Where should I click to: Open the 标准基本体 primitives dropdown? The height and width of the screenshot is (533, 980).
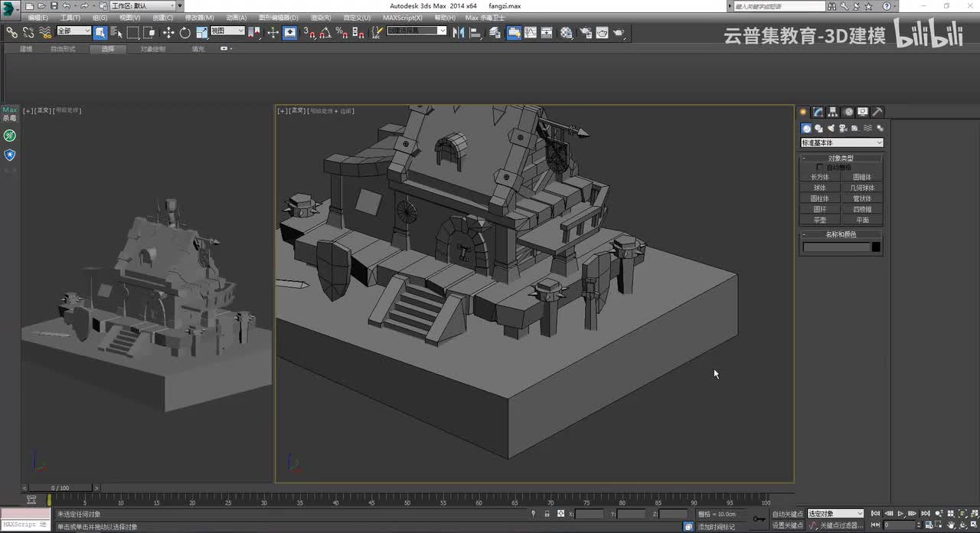tap(842, 142)
